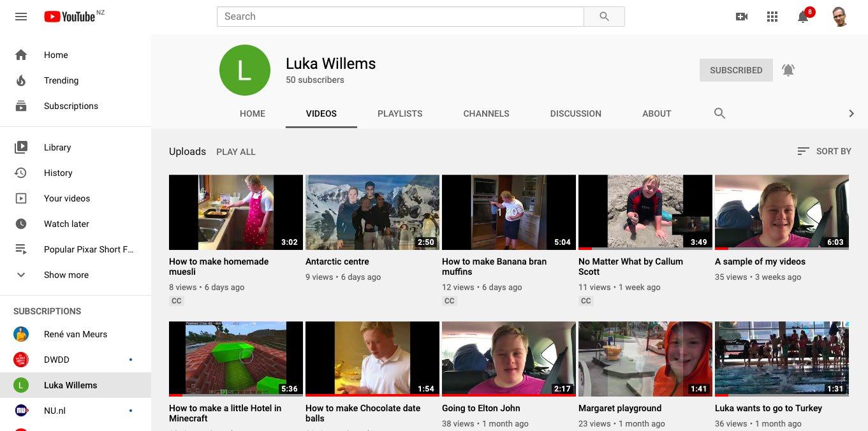Click the Subscribed button
The width and height of the screenshot is (868, 431).
point(736,70)
